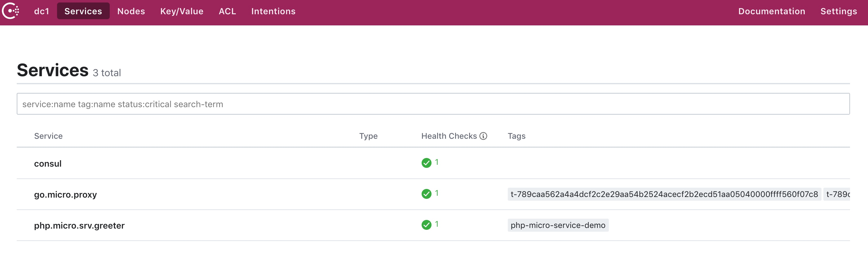Click the Type column header
The width and height of the screenshot is (868, 280).
tap(368, 136)
